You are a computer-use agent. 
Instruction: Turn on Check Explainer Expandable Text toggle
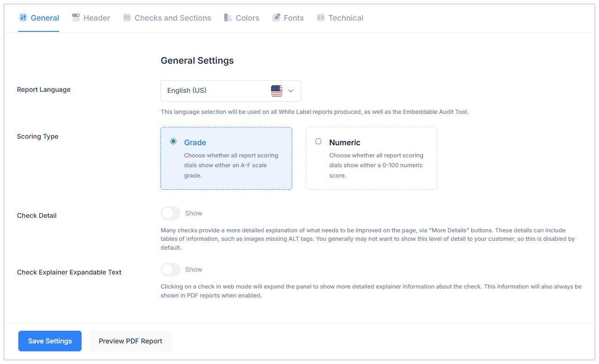pos(170,269)
